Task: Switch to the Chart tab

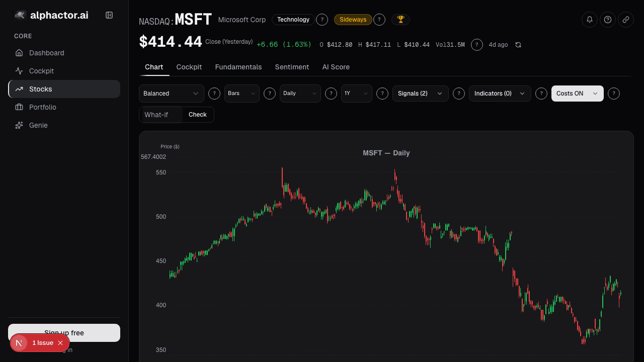Action: (154, 67)
